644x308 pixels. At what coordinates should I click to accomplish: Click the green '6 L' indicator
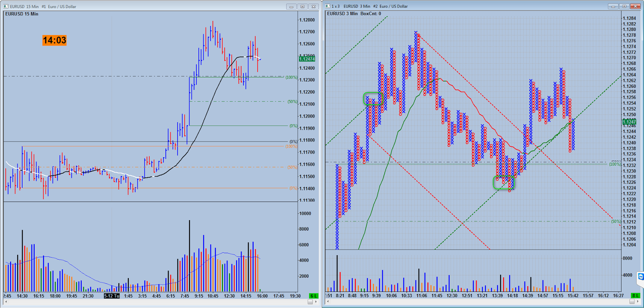(314, 296)
